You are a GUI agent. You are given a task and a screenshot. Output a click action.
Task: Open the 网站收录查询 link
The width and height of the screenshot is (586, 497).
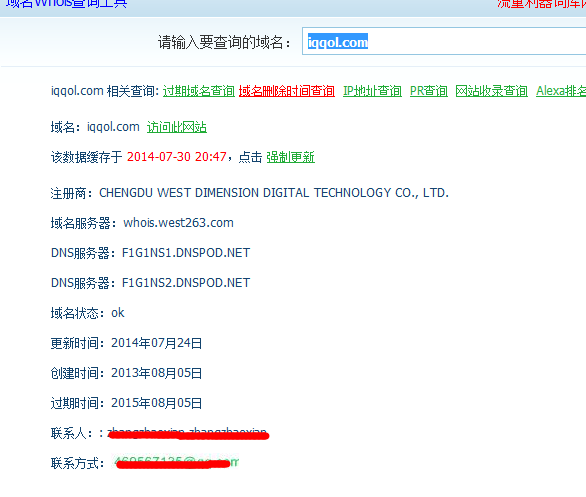(x=491, y=91)
